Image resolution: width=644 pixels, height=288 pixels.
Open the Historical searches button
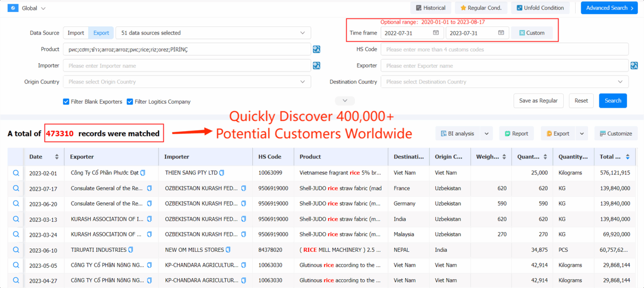430,8
